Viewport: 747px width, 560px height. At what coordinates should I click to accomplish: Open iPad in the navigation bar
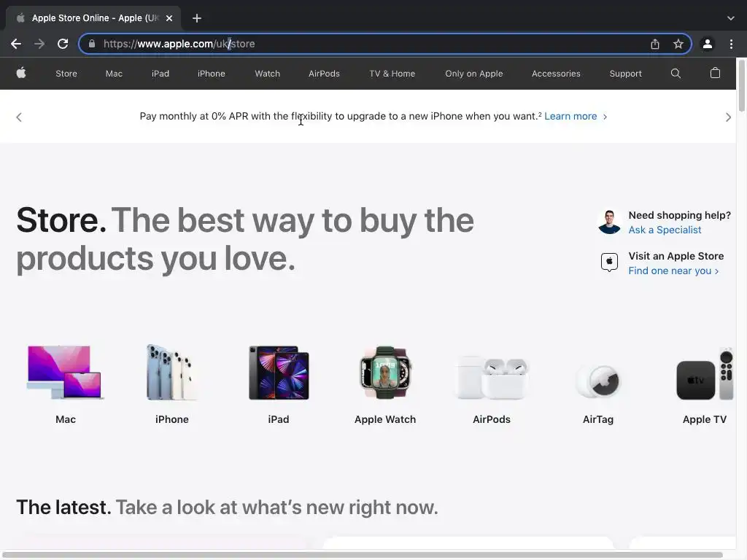160,74
